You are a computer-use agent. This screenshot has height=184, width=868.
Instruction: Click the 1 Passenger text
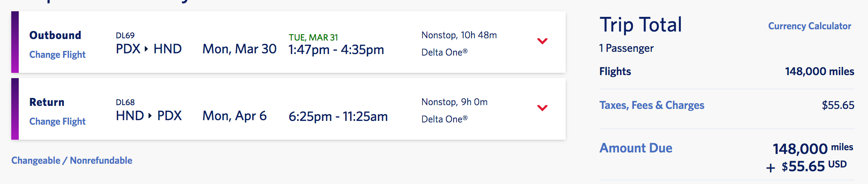626,48
